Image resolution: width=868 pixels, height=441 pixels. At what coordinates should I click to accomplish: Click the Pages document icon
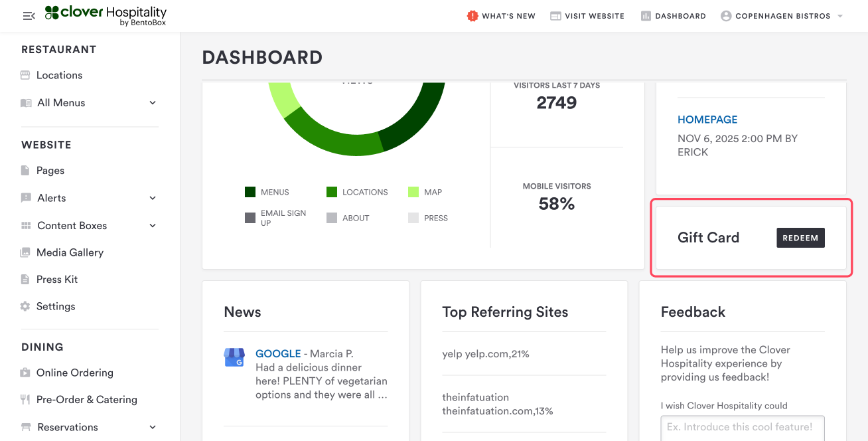25,171
